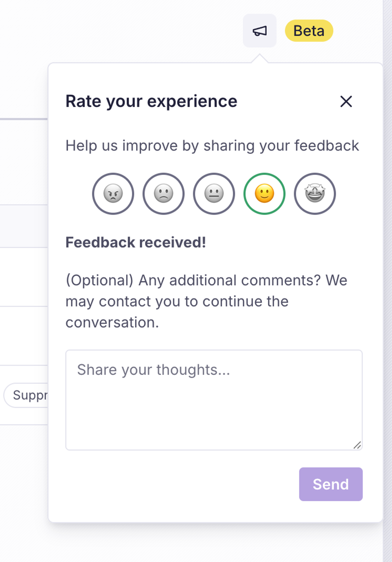Select the shaded row behind the popup

(x=24, y=226)
